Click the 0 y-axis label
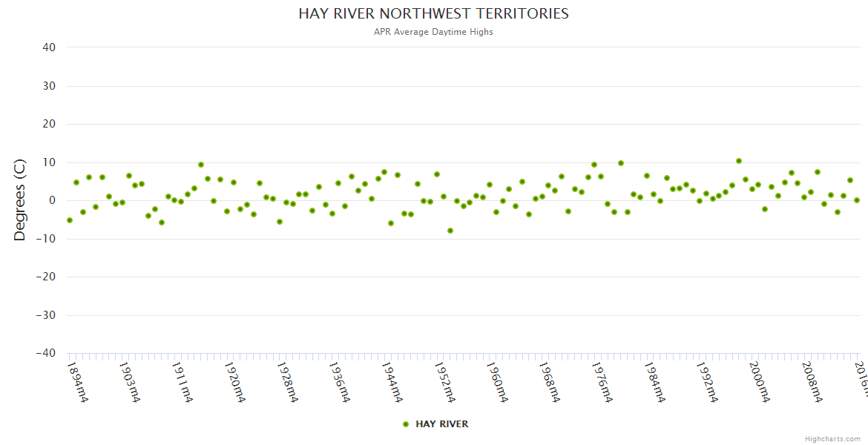 (52, 200)
